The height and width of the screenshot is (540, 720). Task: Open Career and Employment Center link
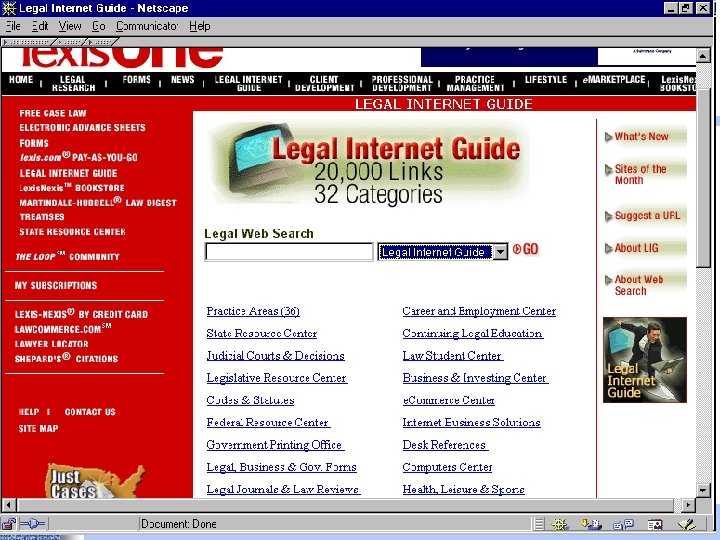(x=479, y=311)
